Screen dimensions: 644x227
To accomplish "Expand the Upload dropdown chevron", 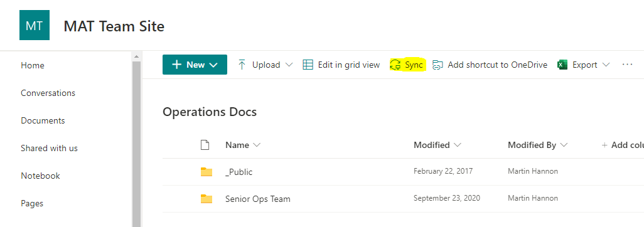I will [289, 65].
